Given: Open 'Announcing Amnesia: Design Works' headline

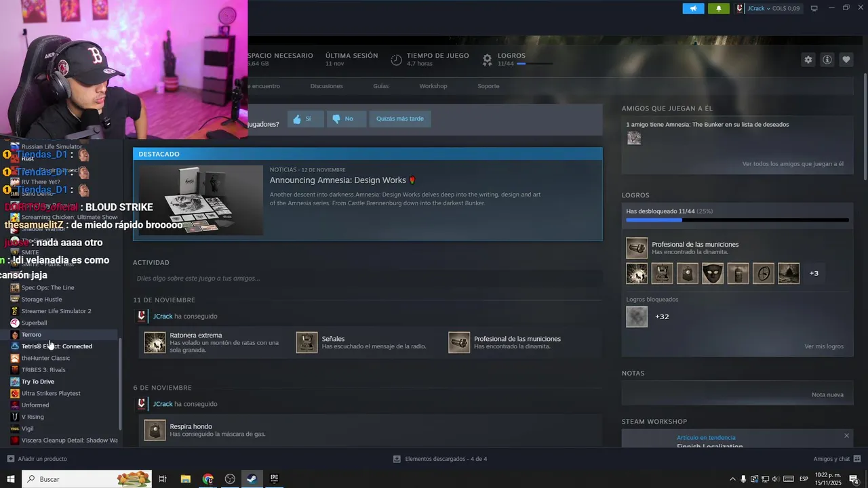Looking at the screenshot, I should click(342, 180).
